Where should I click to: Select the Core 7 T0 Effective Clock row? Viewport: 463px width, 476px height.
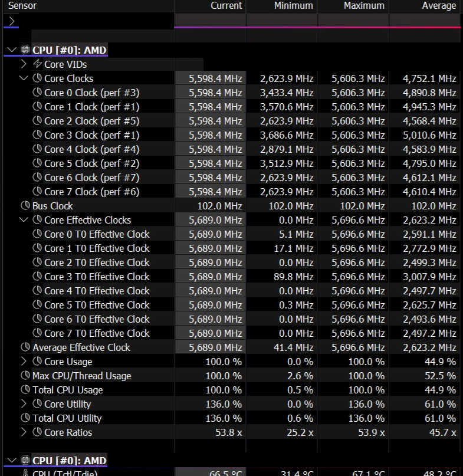click(97, 333)
